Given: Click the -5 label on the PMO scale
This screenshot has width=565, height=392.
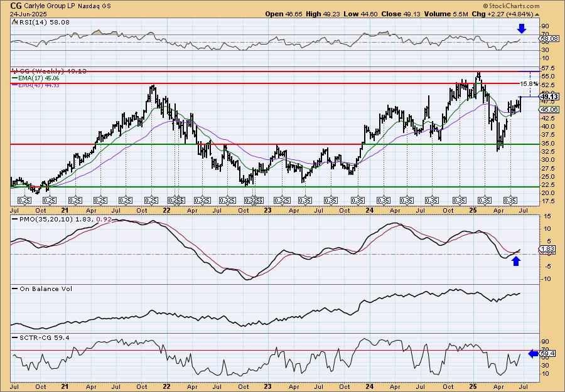Looking at the screenshot, I should [x=547, y=267].
